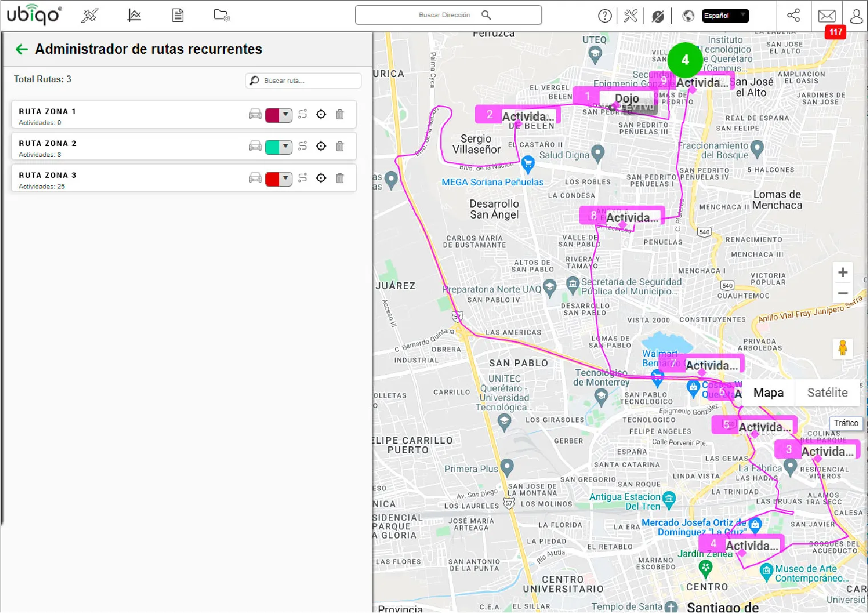Image resolution: width=868 pixels, height=613 pixels.
Task: Open the route path icon for RUTA ZONA 2
Action: (303, 146)
